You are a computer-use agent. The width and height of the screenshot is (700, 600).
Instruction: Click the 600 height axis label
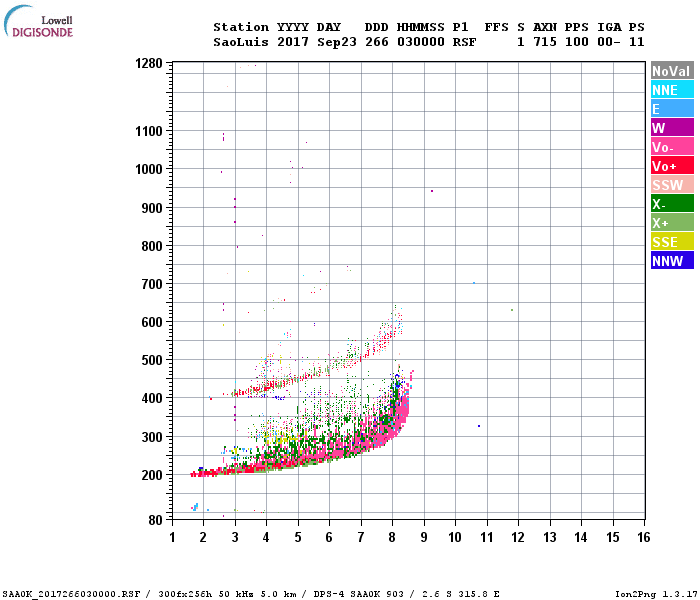[x=152, y=322]
